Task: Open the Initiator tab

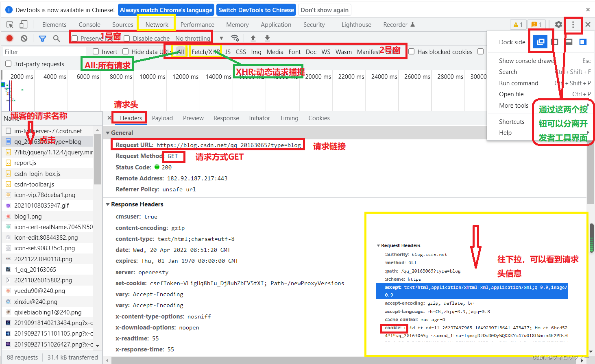Action: click(x=259, y=118)
